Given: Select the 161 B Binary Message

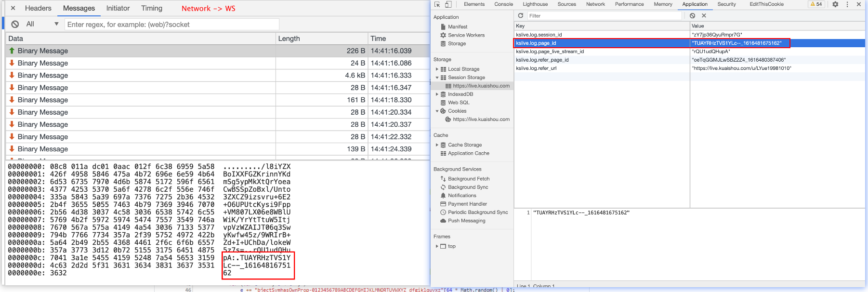Looking at the screenshot, I should pyautogui.click(x=218, y=100).
